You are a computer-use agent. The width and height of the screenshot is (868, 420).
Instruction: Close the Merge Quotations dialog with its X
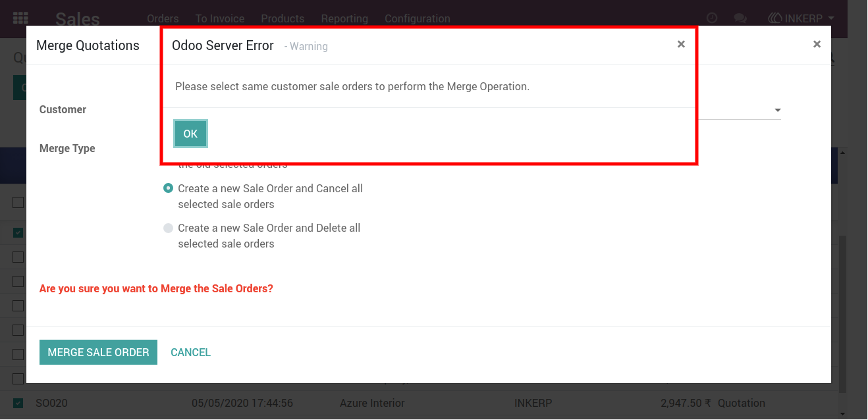click(817, 44)
